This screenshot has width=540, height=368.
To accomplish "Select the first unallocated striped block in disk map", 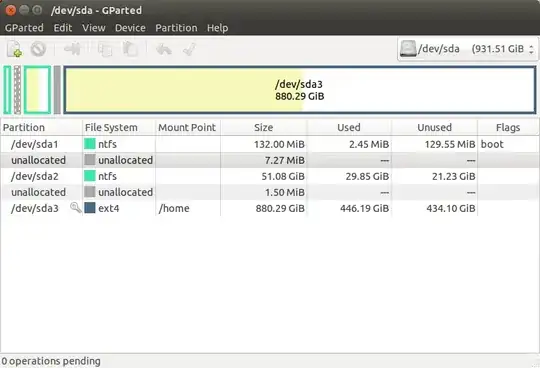I will point(18,90).
